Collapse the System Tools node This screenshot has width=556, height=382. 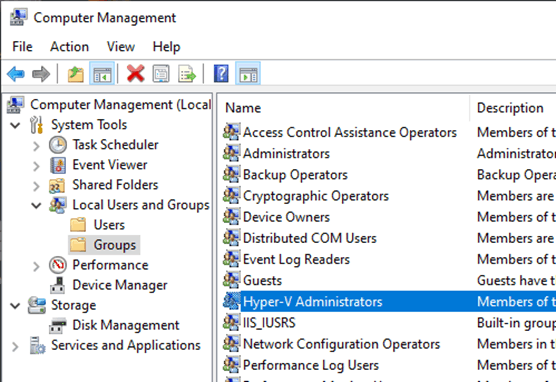[15, 125]
